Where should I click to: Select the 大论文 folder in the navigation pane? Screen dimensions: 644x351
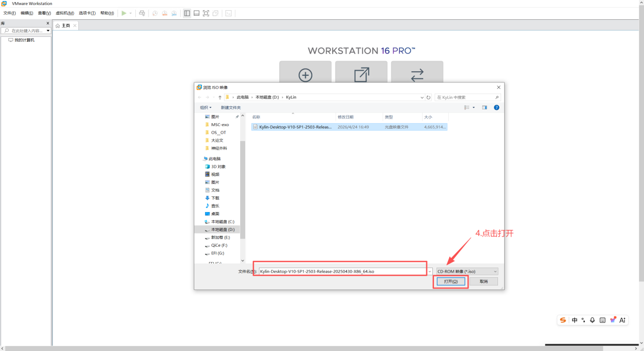click(x=217, y=140)
